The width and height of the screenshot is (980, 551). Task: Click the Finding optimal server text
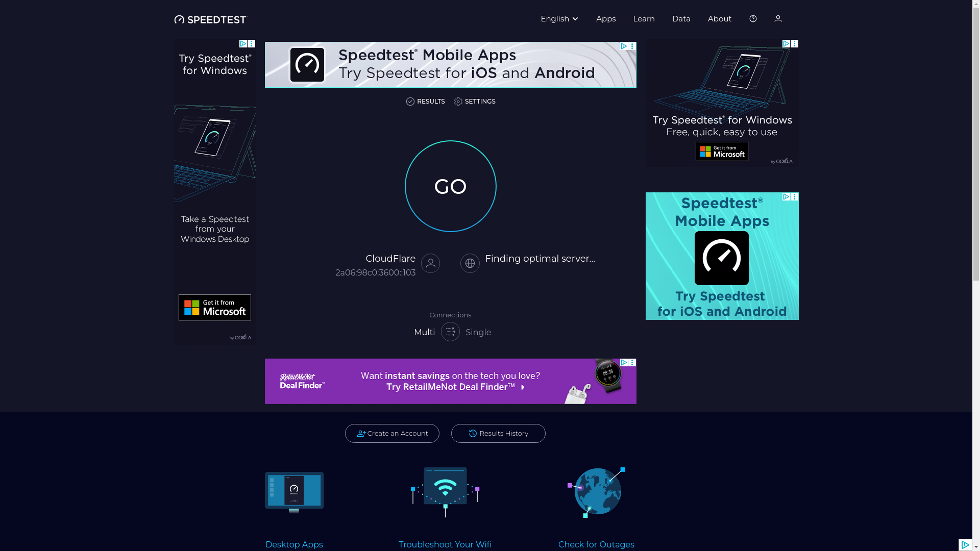pos(540,259)
